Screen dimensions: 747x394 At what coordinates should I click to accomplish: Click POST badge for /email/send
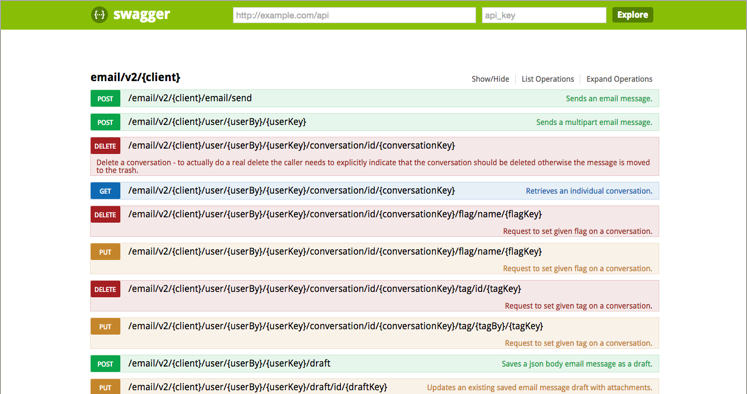coord(105,99)
